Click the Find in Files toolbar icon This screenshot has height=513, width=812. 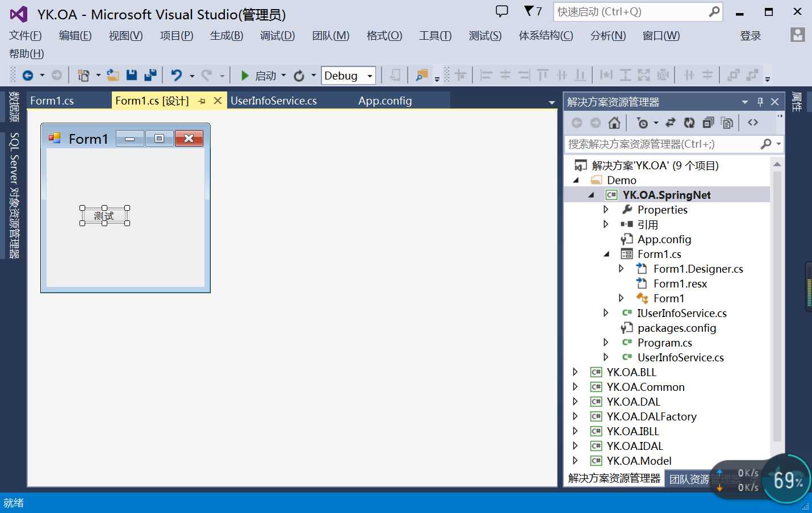click(422, 75)
